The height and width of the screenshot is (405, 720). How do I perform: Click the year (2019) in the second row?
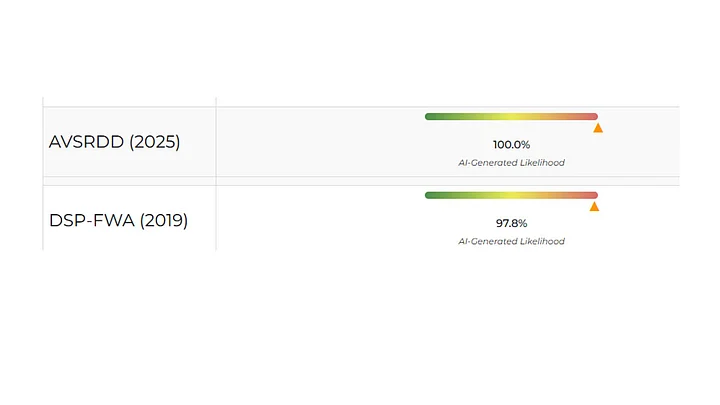[162, 220]
